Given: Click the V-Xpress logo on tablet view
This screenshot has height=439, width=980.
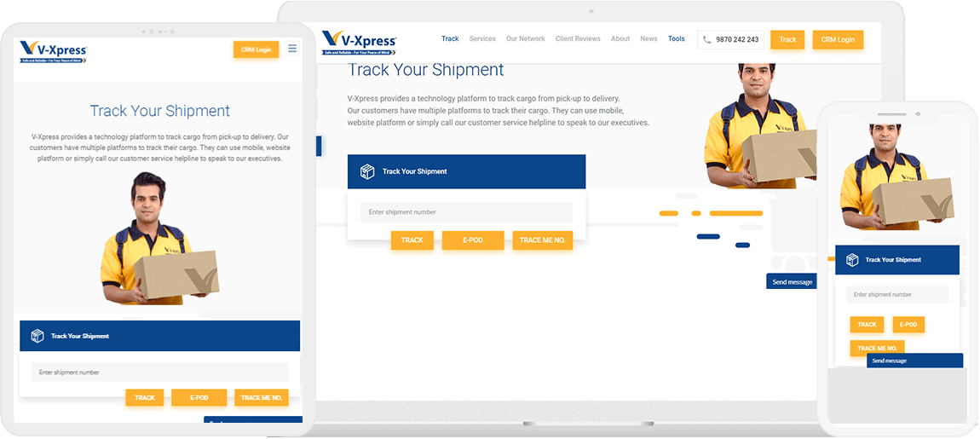Looking at the screenshot, I should pyautogui.click(x=53, y=51).
